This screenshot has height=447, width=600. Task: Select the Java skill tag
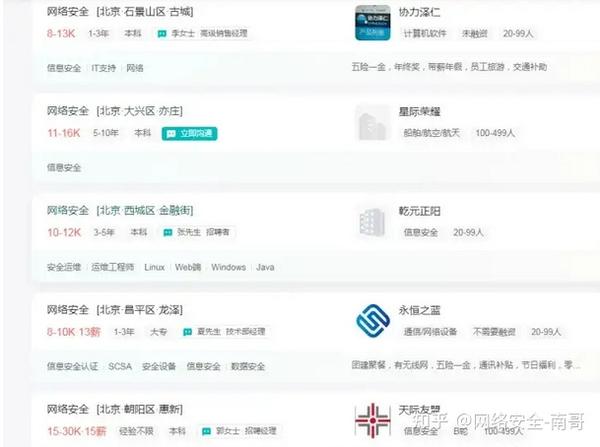pos(265,267)
